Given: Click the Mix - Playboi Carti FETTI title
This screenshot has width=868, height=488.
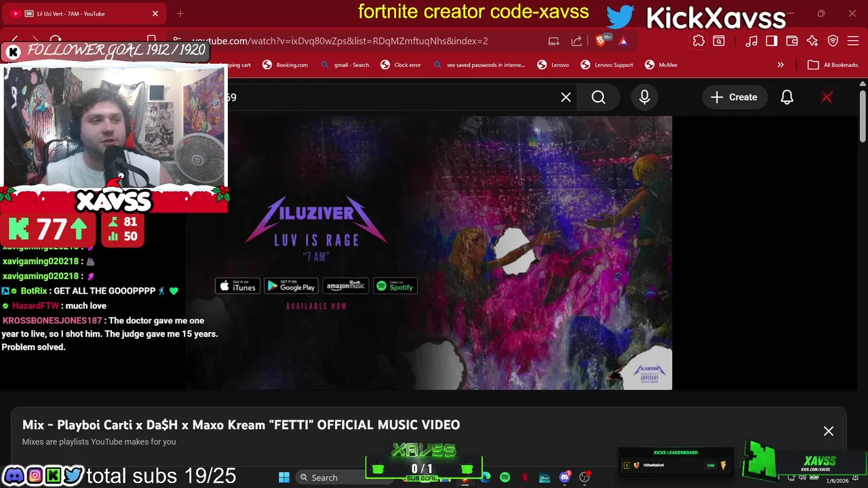Looking at the screenshot, I should 241,425.
